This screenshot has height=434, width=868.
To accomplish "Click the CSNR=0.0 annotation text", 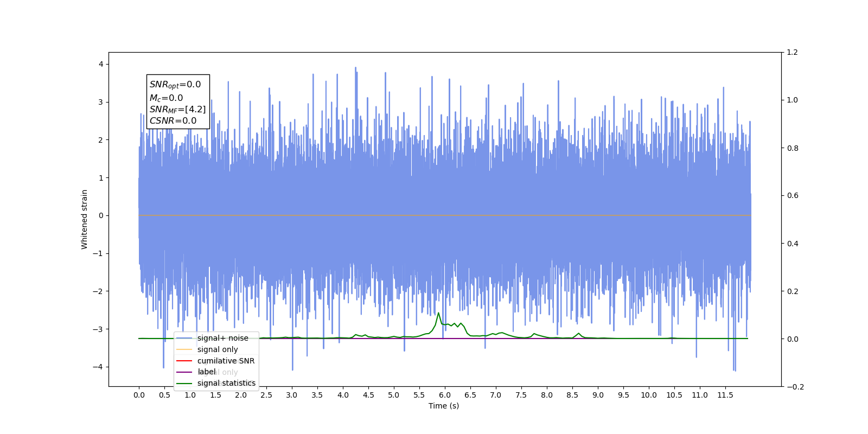I will [173, 121].
